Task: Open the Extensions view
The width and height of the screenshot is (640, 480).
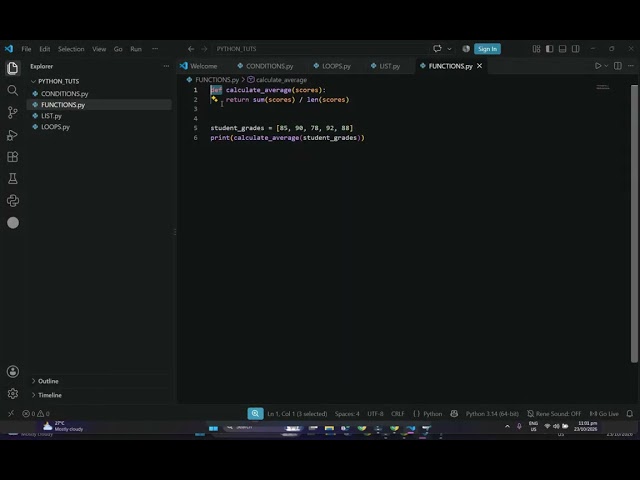Action: click(13, 157)
